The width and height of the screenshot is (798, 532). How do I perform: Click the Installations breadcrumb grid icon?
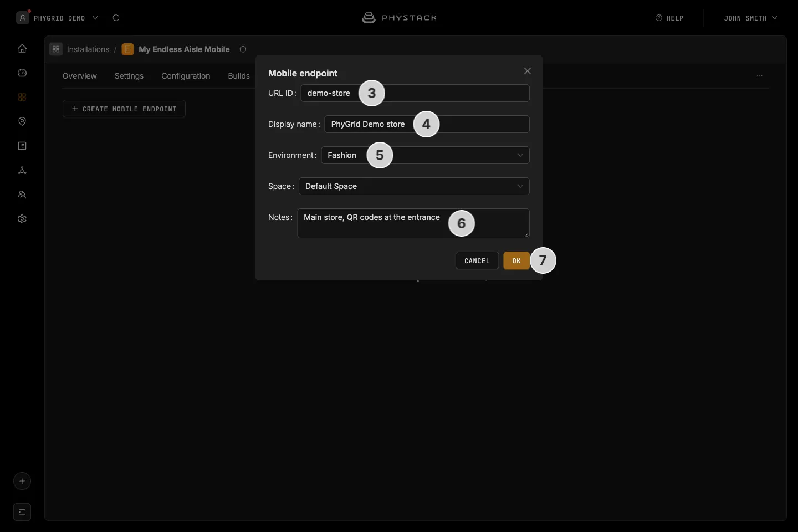[56, 49]
